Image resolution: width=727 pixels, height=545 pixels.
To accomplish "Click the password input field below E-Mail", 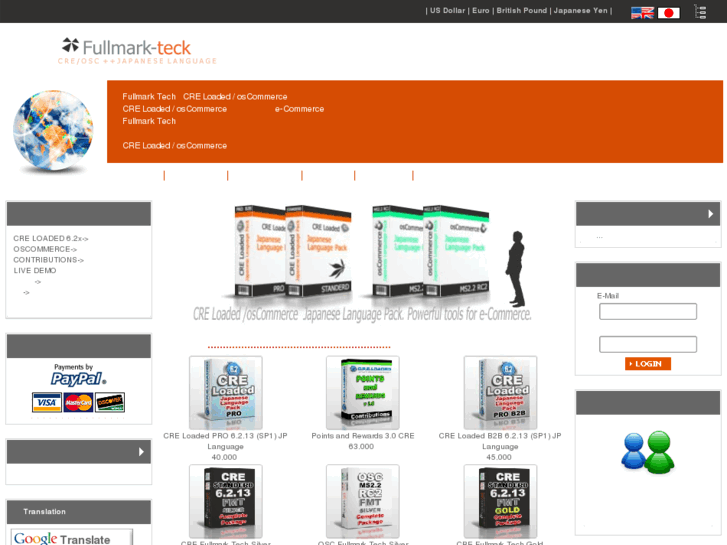I will click(648, 344).
